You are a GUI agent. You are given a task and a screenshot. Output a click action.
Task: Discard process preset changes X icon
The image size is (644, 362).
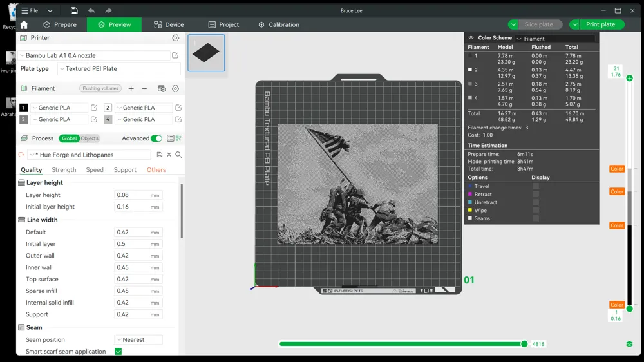coord(169,155)
